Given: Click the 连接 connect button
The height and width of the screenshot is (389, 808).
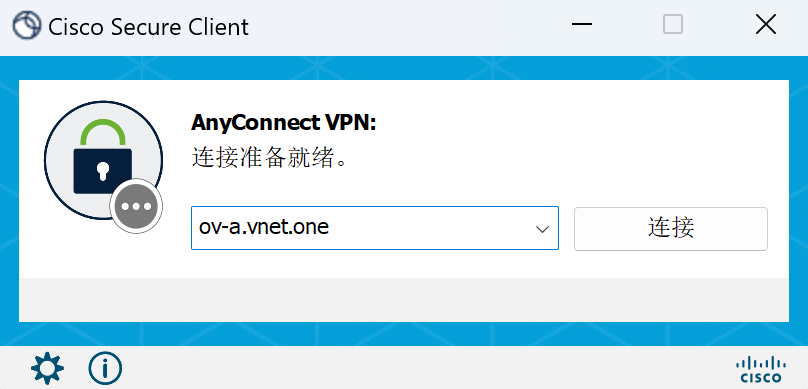Looking at the screenshot, I should point(671,229).
